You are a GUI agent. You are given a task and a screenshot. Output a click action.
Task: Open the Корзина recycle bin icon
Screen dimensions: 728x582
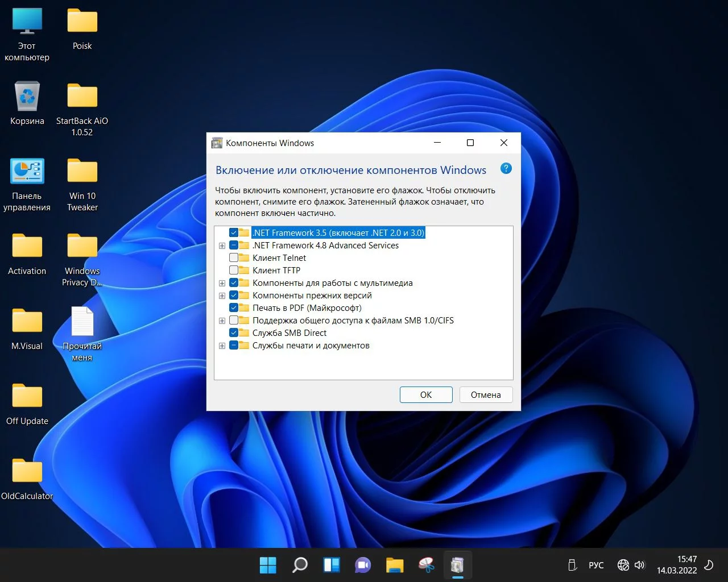27,97
